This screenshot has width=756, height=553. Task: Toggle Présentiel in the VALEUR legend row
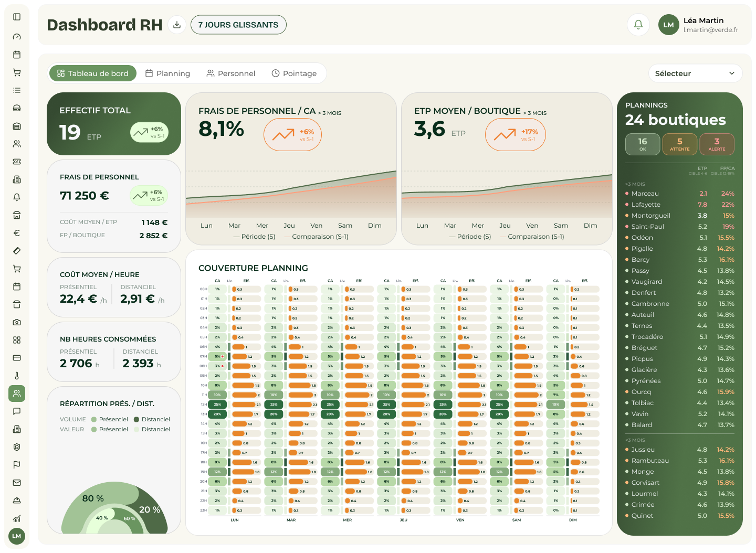(x=110, y=429)
